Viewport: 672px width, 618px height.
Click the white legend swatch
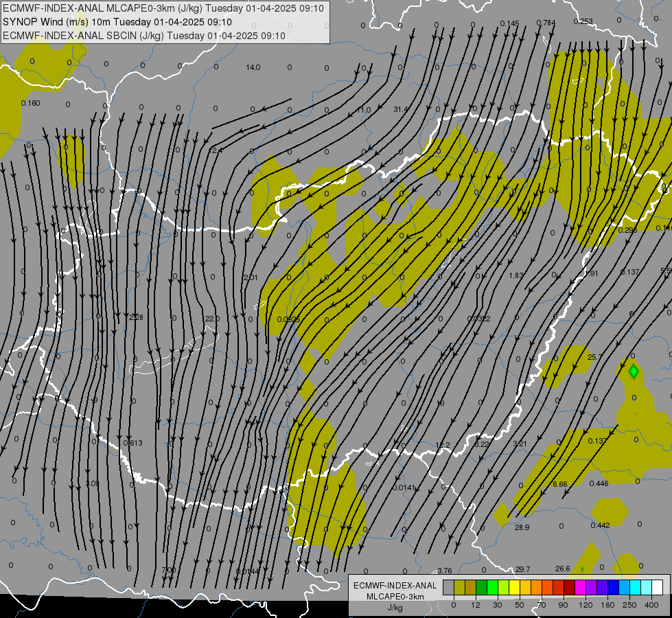pyautogui.click(x=657, y=587)
